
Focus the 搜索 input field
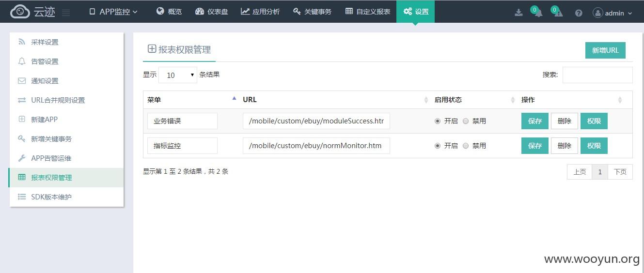point(597,75)
